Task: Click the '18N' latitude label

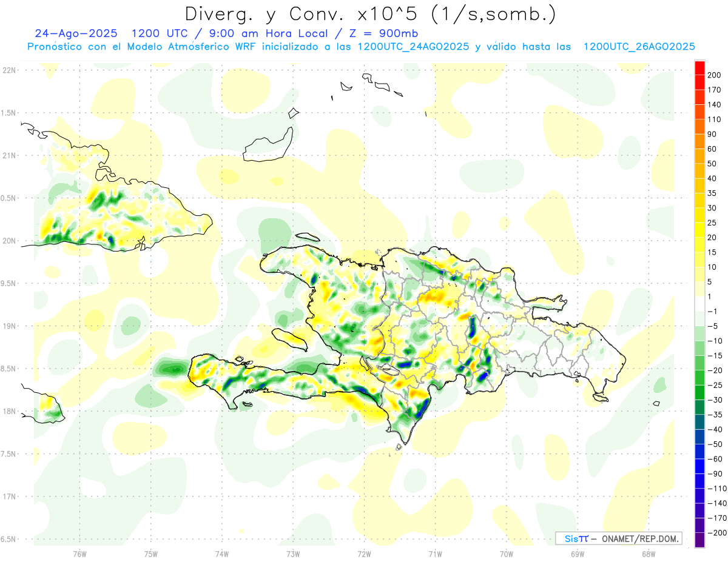Action: point(8,411)
